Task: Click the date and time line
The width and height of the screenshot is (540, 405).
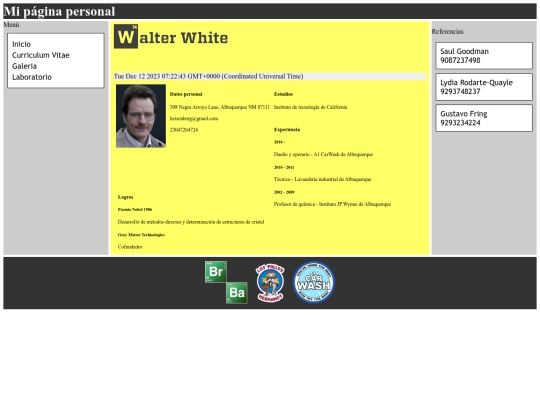Action: tap(270, 76)
